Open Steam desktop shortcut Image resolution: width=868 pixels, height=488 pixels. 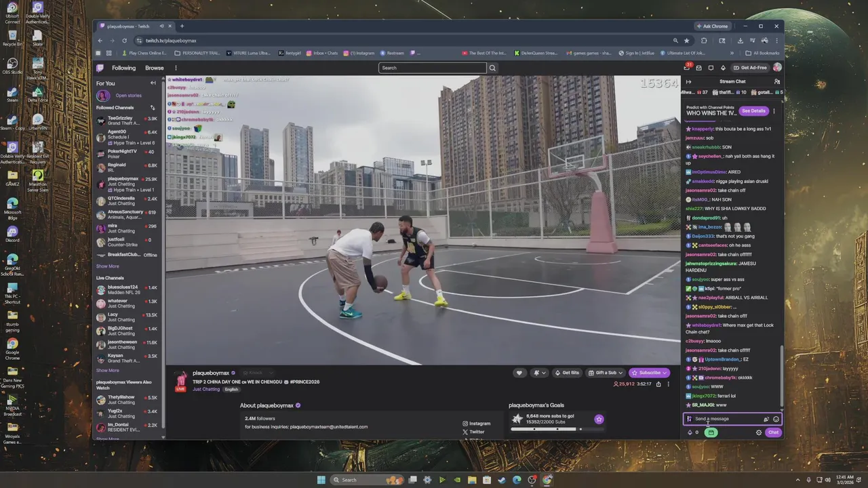(12, 94)
